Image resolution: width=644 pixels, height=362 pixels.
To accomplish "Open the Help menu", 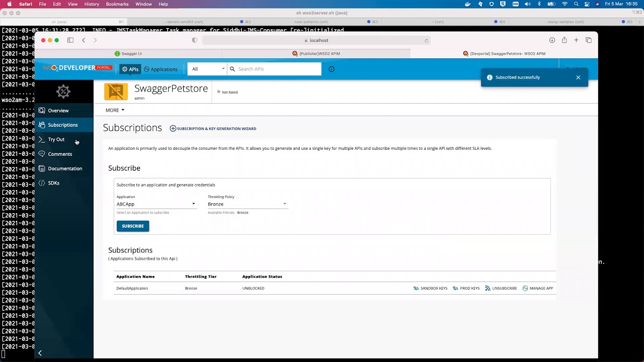I will coord(163,4).
